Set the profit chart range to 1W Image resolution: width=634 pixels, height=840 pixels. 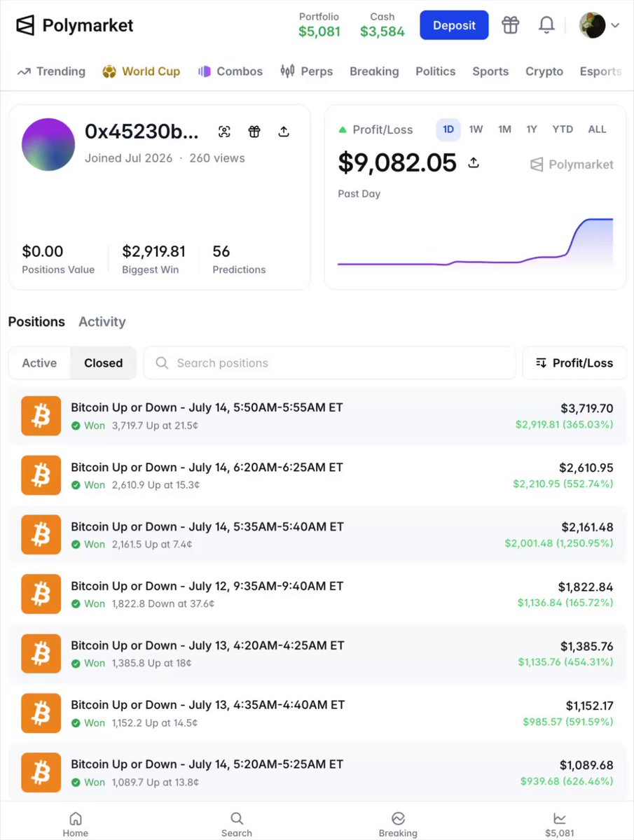[476, 129]
